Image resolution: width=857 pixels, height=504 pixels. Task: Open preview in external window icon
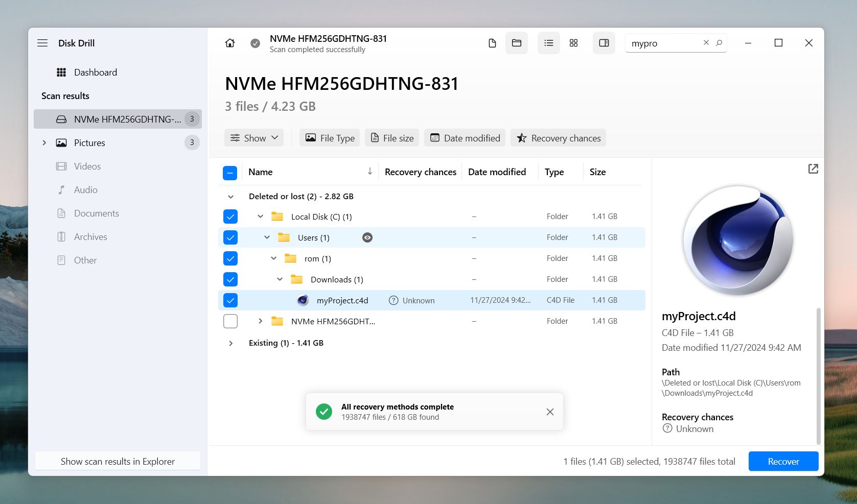[x=813, y=169]
